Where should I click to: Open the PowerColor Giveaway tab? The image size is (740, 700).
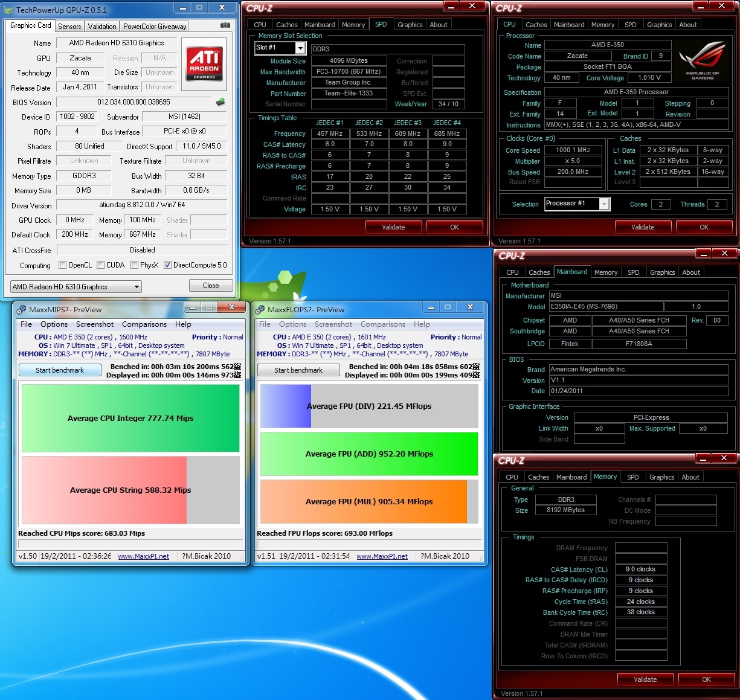coord(155,26)
